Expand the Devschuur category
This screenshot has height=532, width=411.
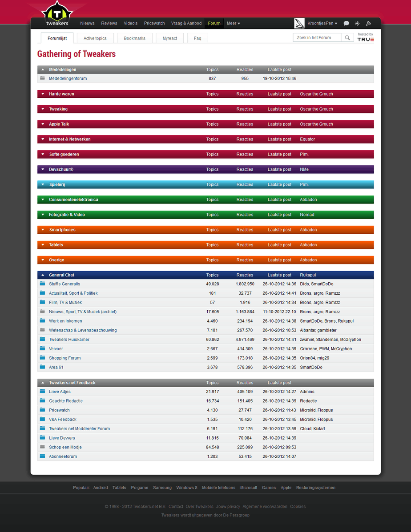tap(43, 169)
